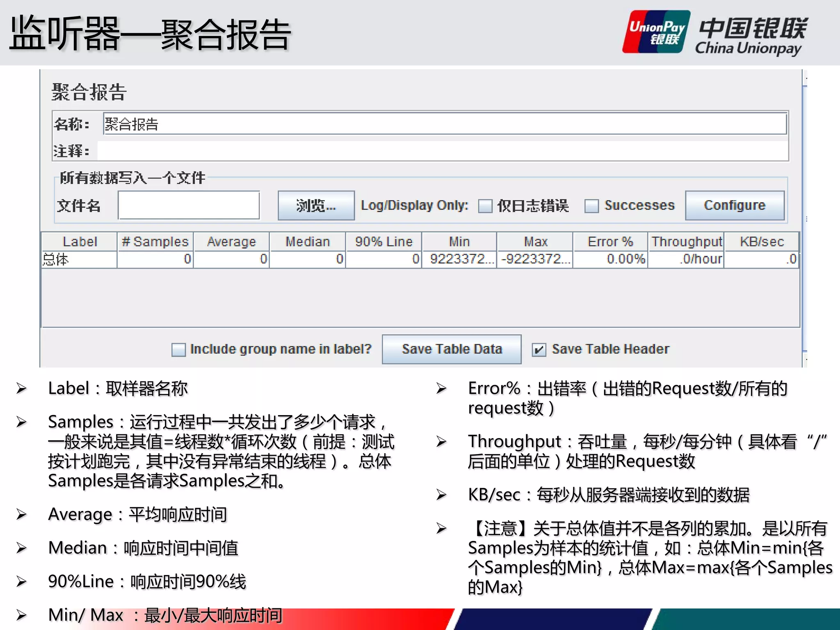Click the Throughput column header
Screen dimensions: 840x630
686,242
